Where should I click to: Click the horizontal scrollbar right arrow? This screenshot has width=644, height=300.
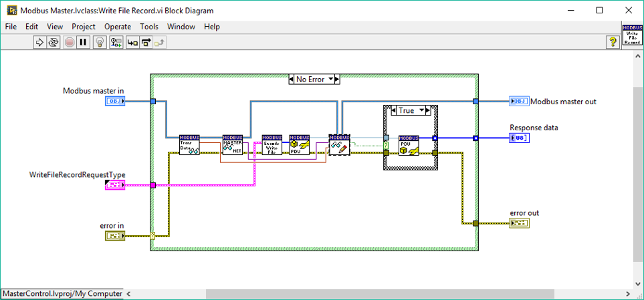627,294
